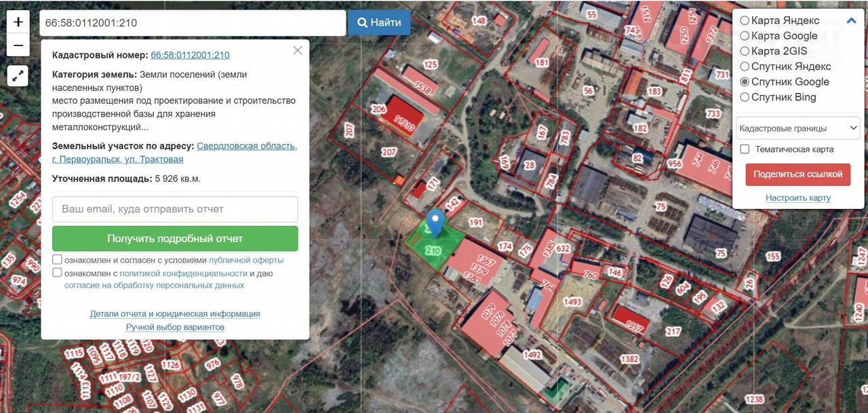
Task: Collapse the map layers panel chevron
Action: (852, 20)
